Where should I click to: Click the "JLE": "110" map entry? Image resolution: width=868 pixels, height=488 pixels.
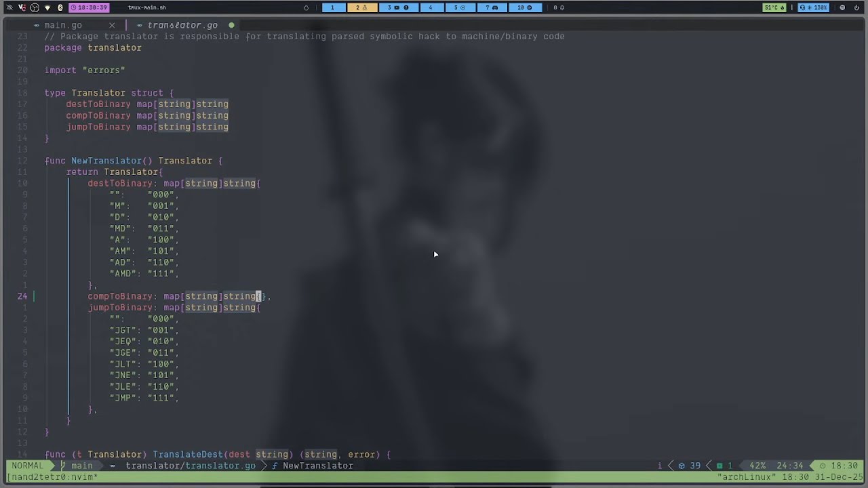coord(144,386)
